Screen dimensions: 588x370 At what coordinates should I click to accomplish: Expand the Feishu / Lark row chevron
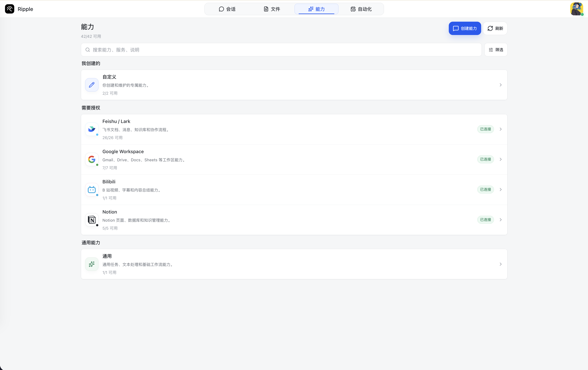501,129
